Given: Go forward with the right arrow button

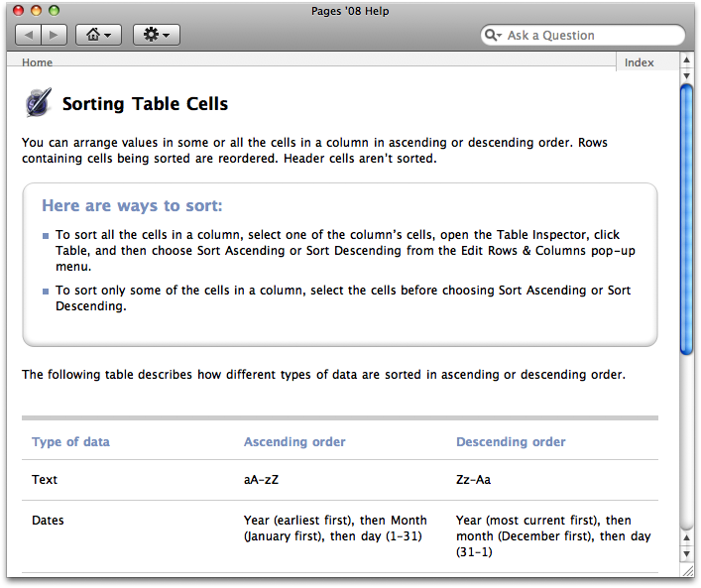Looking at the screenshot, I should (55, 35).
